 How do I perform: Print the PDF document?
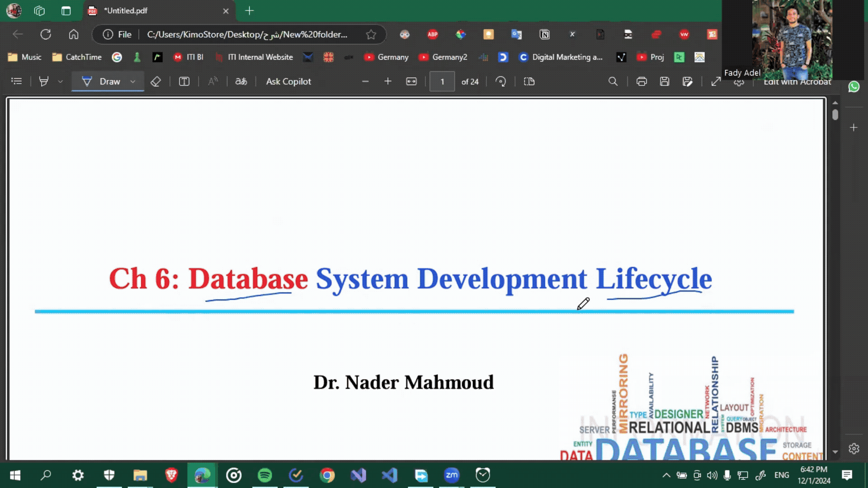pyautogui.click(x=642, y=81)
